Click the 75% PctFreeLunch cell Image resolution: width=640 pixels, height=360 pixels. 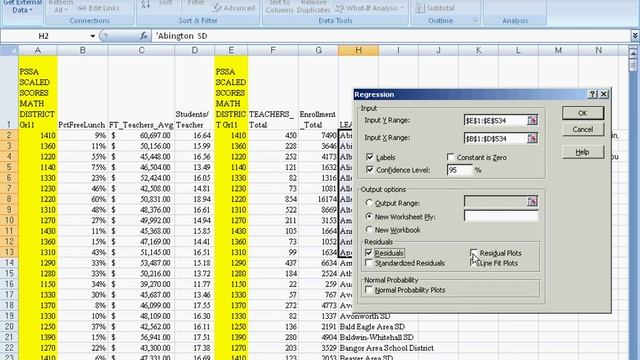(x=82, y=167)
